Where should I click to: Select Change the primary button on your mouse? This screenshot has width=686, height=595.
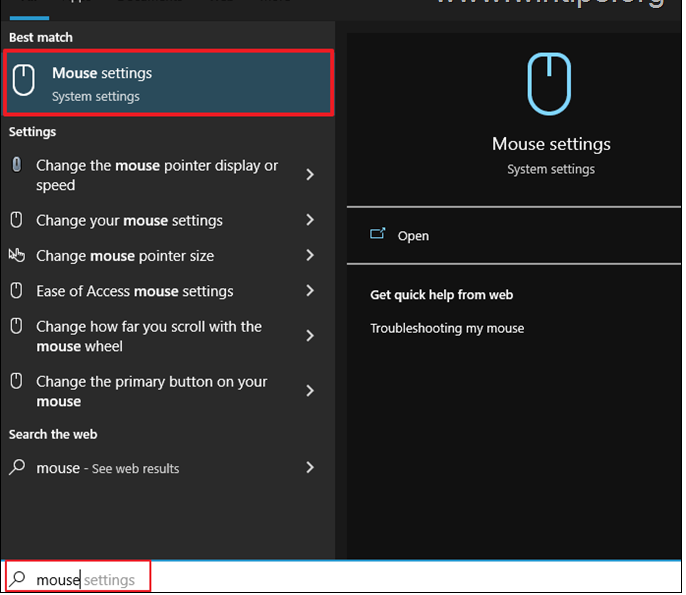point(151,391)
